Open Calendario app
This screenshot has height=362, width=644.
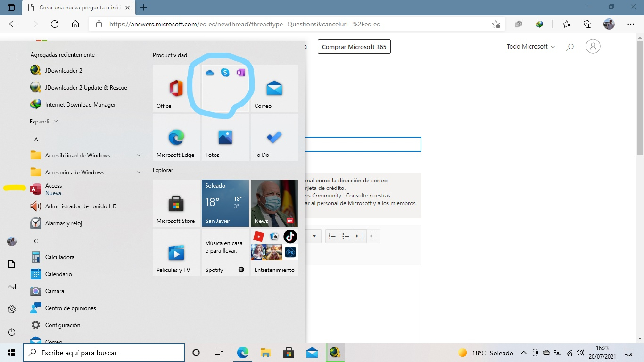[85, 274]
